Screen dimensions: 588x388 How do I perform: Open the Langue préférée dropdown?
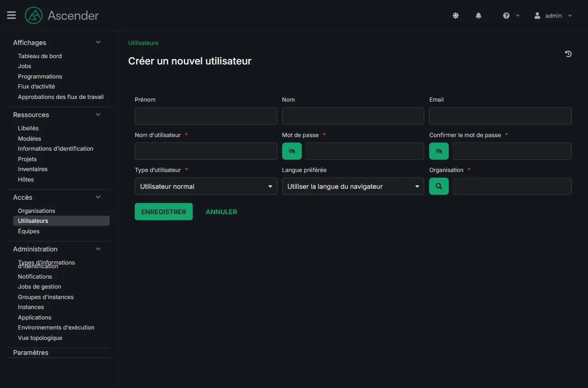click(353, 186)
